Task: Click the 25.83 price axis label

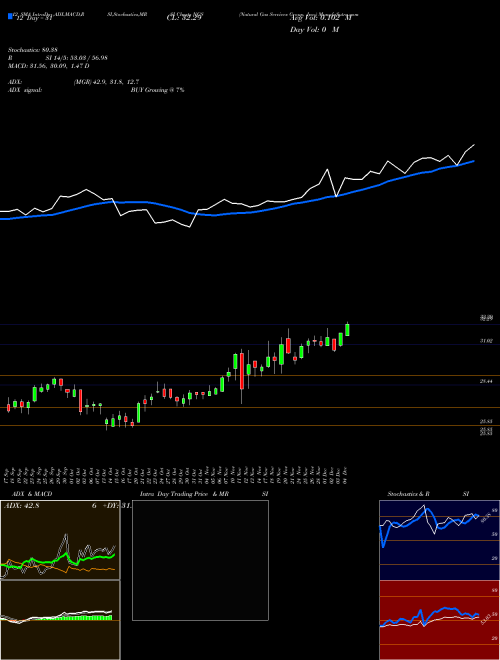Action: click(x=487, y=421)
